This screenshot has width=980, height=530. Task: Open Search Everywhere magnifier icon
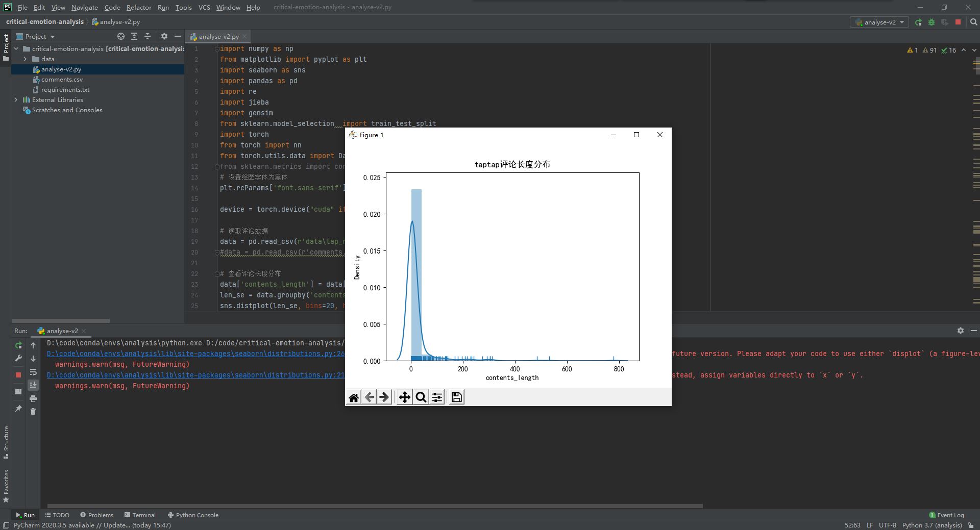point(973,22)
